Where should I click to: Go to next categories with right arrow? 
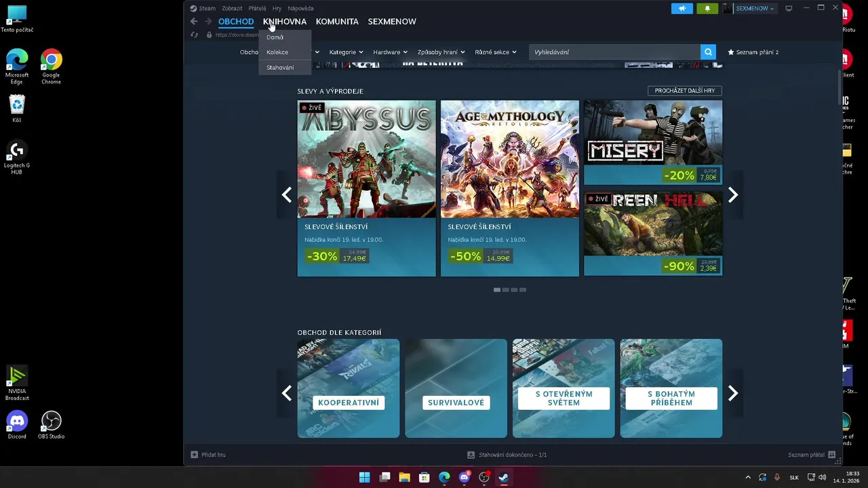click(733, 393)
